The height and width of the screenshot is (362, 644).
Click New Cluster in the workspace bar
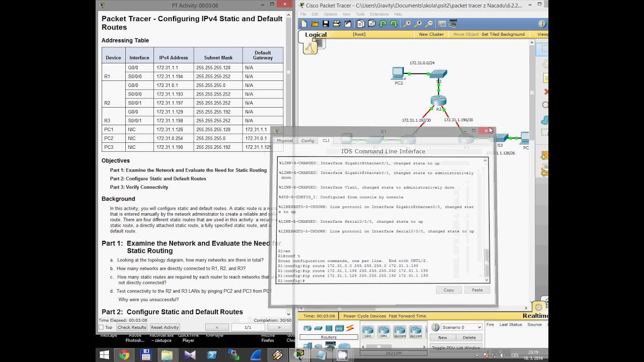[x=431, y=34]
